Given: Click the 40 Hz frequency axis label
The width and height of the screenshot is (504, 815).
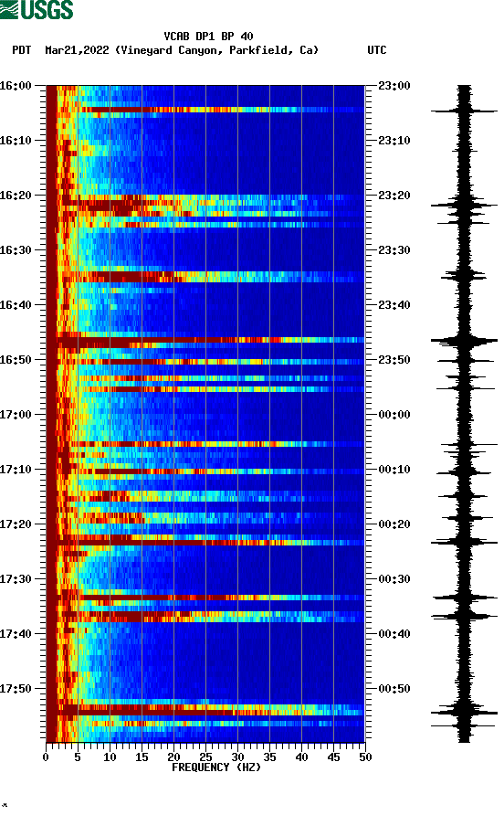Looking at the screenshot, I should click(301, 757).
